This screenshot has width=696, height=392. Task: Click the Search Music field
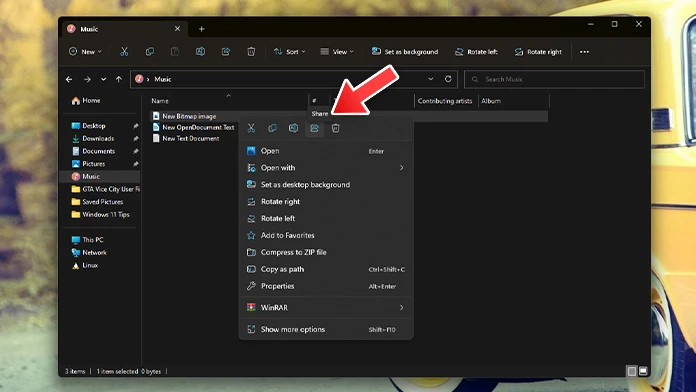554,79
